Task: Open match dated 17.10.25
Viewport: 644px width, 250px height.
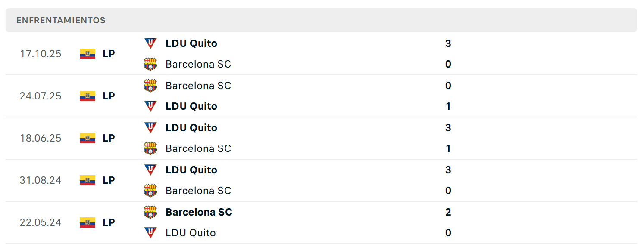Action: tap(41, 54)
